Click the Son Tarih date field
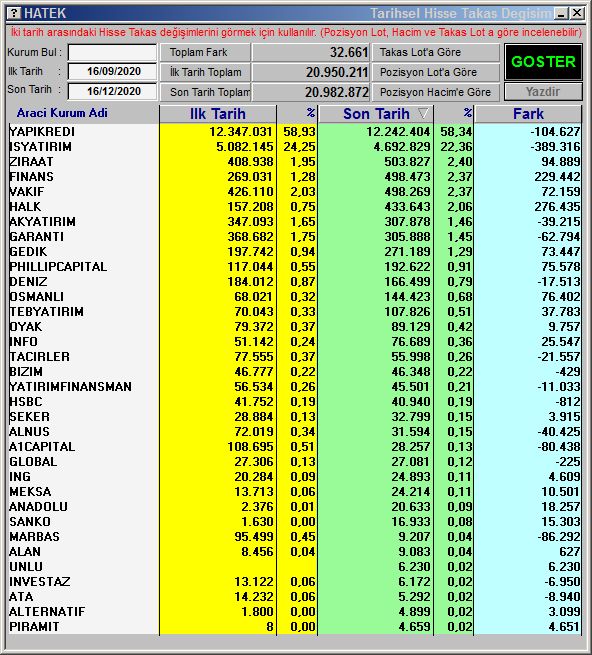 coord(112,91)
